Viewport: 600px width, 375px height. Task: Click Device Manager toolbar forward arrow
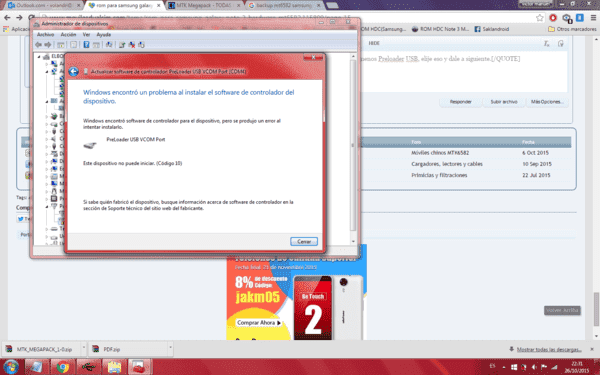47,45
